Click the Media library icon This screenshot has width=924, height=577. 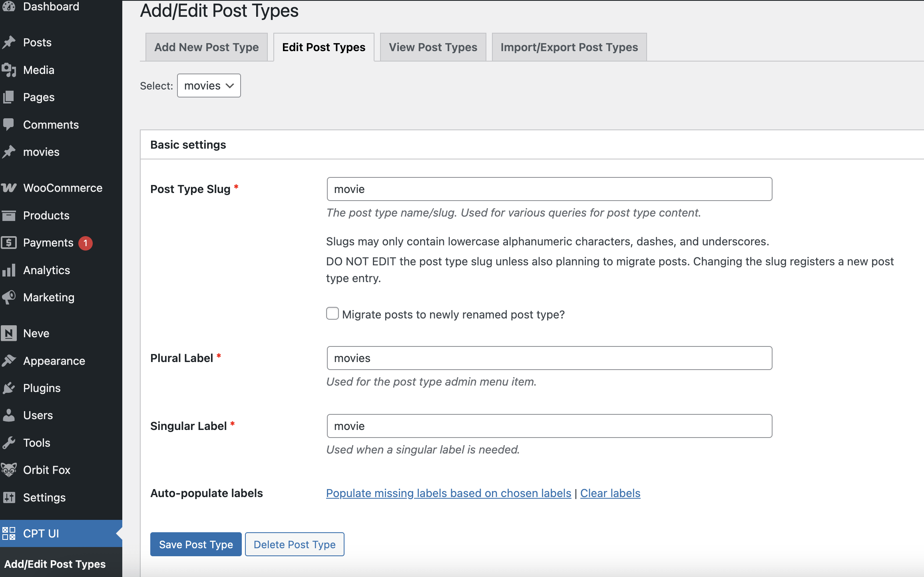pos(9,70)
